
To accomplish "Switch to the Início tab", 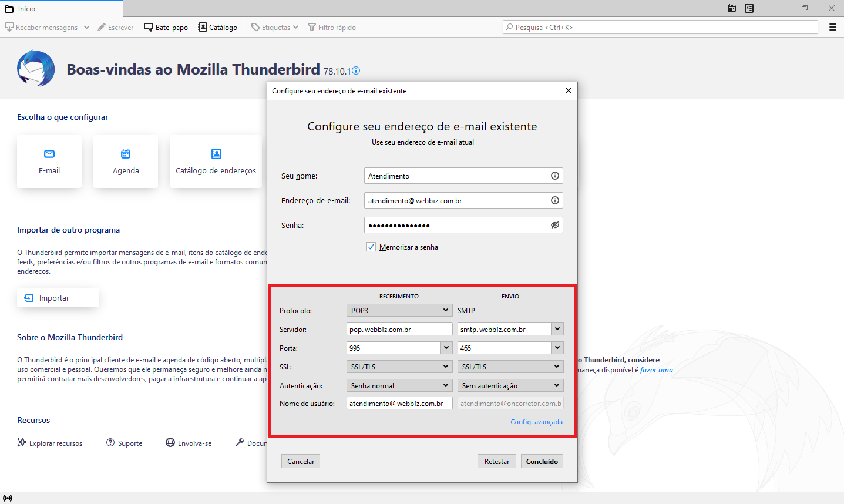I will pos(26,9).
